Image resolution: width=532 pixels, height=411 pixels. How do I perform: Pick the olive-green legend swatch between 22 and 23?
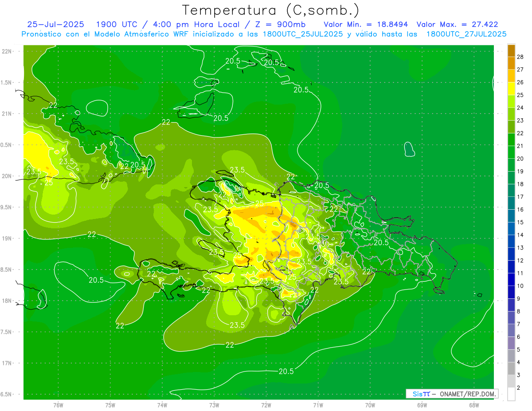point(511,127)
